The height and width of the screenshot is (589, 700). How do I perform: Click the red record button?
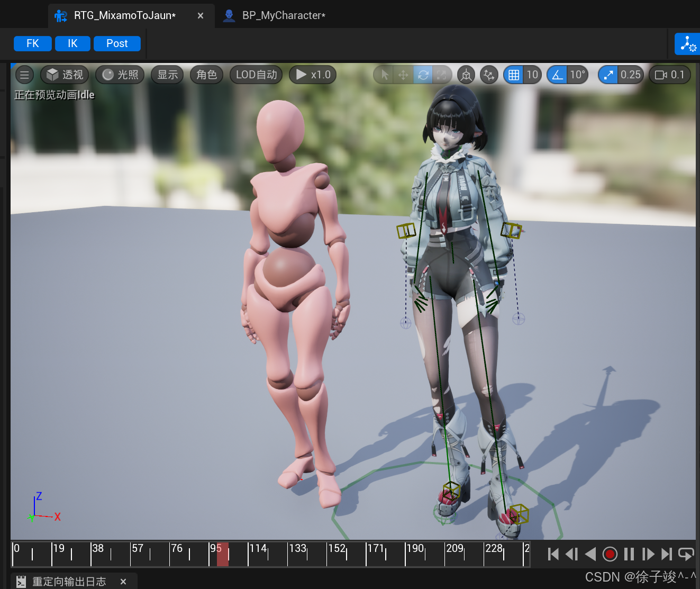tap(610, 554)
